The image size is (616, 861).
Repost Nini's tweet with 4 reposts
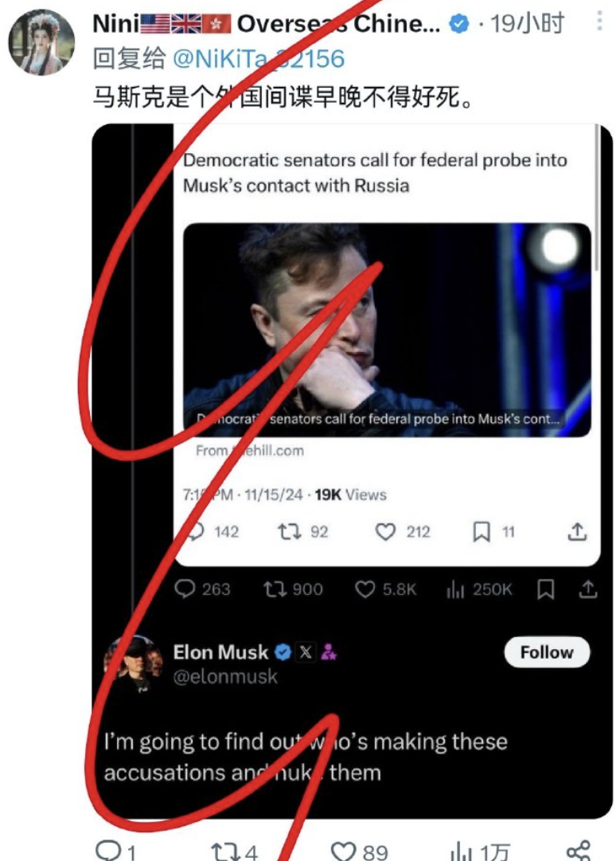pos(224,851)
